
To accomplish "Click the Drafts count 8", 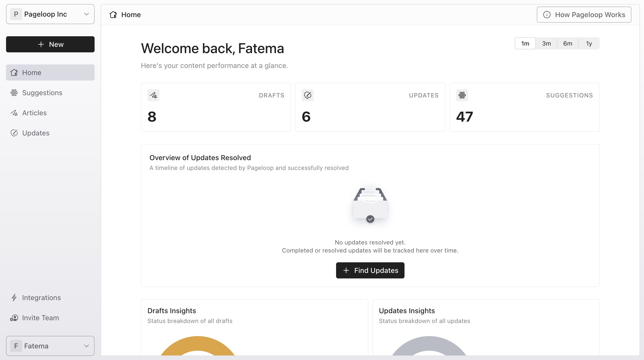I will (x=152, y=117).
